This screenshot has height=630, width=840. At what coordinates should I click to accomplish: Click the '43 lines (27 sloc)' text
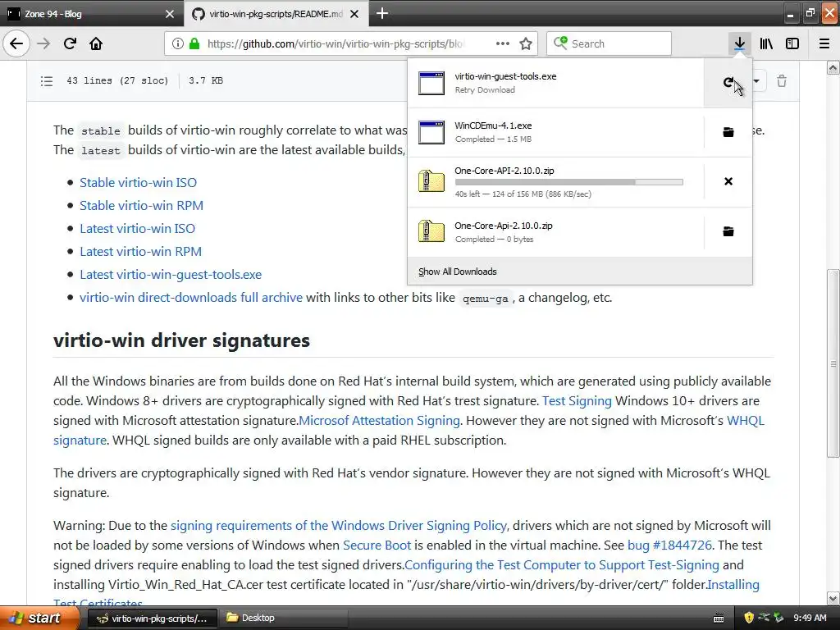click(117, 81)
